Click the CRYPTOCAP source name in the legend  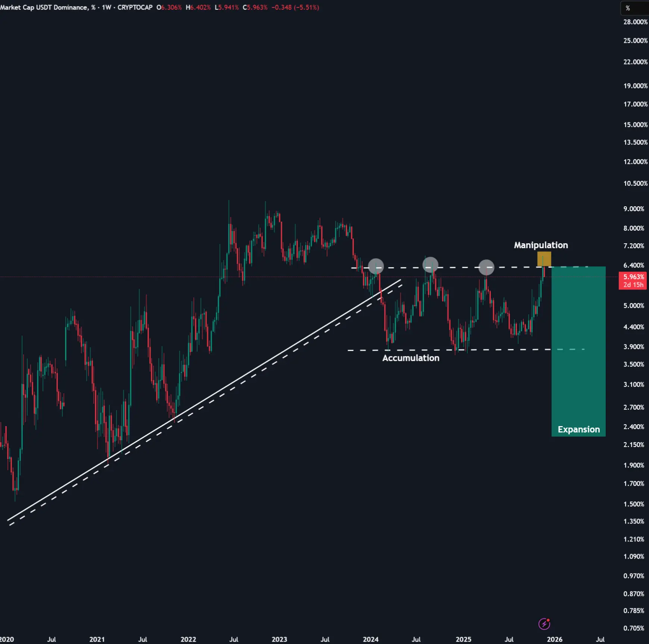(x=135, y=7)
